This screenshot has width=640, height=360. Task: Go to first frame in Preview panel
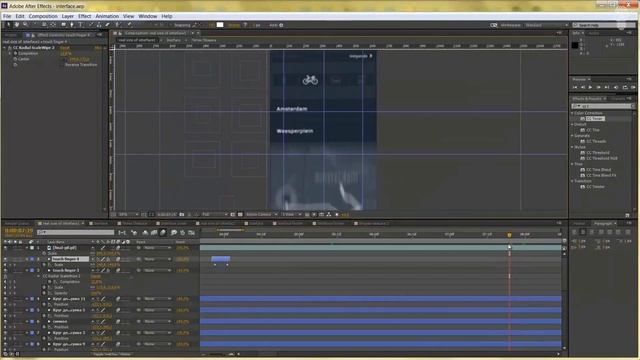[x=575, y=87]
